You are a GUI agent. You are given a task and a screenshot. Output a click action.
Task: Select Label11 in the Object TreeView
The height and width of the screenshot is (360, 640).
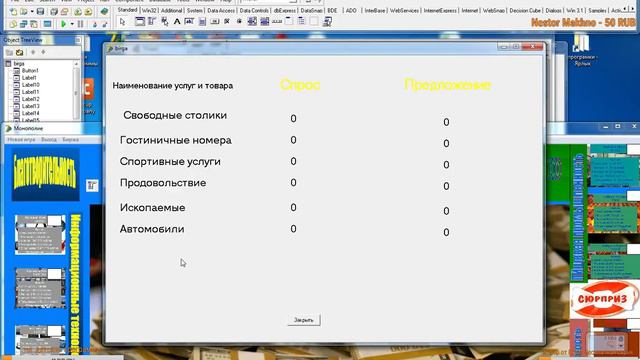coord(31,92)
